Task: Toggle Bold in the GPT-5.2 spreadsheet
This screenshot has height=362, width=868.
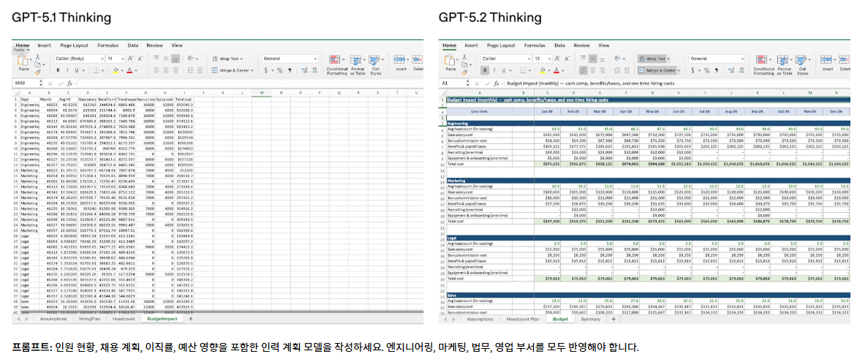Action: click(485, 70)
